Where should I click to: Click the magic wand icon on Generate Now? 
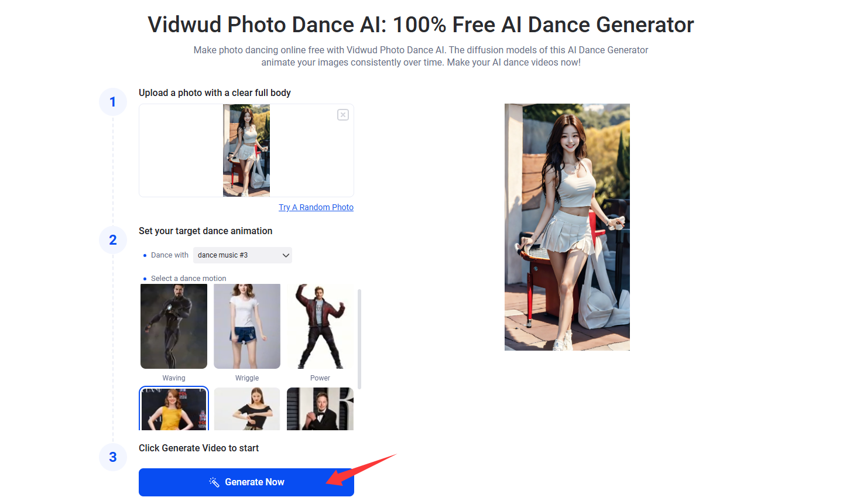[x=214, y=482]
